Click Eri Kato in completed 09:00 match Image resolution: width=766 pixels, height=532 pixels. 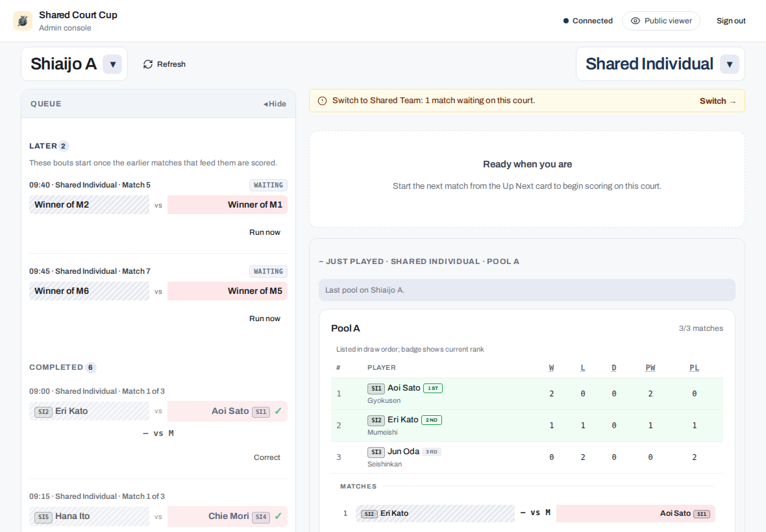pyautogui.click(x=89, y=411)
